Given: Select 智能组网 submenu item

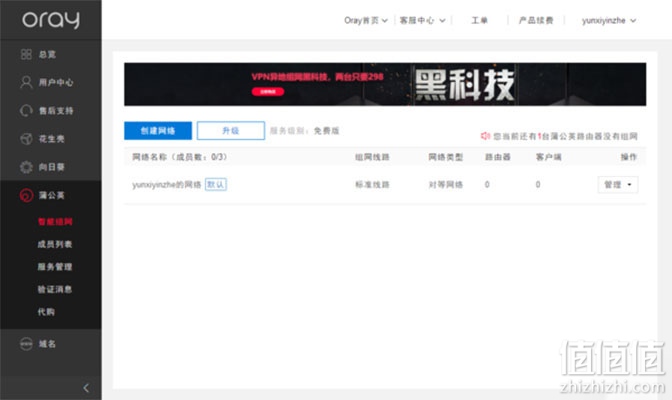Looking at the screenshot, I should 55,222.
